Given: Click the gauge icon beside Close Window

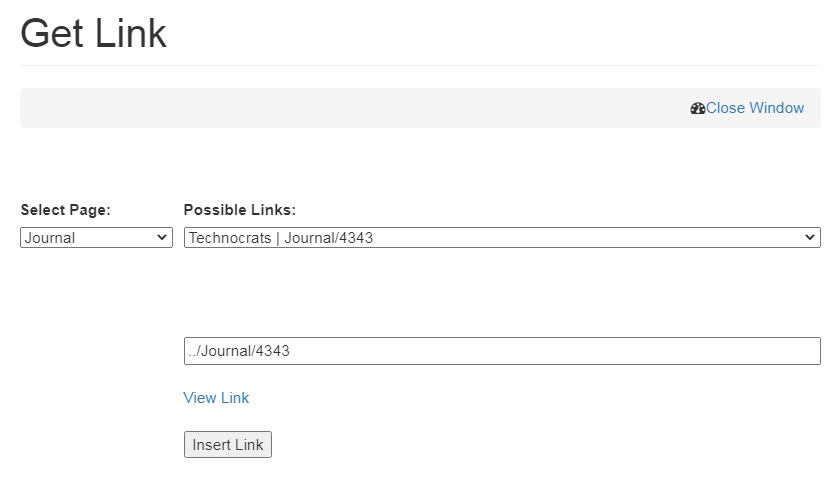Looking at the screenshot, I should point(698,108).
